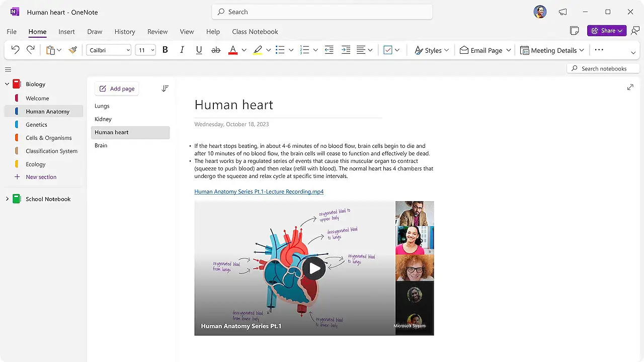Screen dimensions: 644x362
Task: Play the Human Anatomy video
Action: coord(314,268)
